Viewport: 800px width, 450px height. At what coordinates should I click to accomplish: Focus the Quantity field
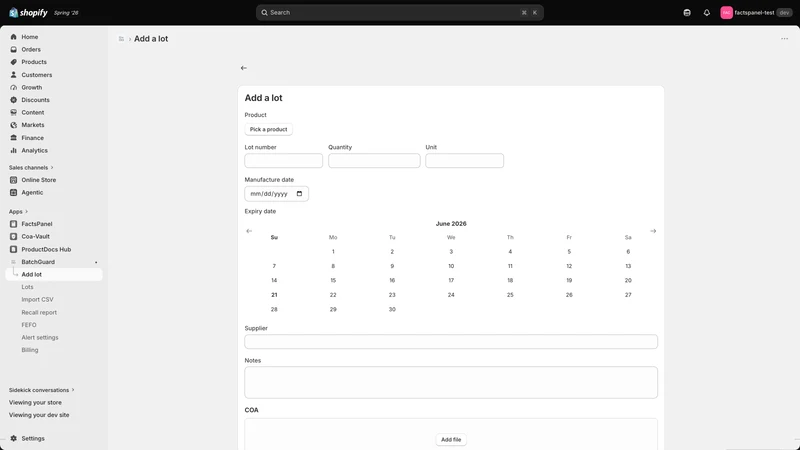coord(374,161)
